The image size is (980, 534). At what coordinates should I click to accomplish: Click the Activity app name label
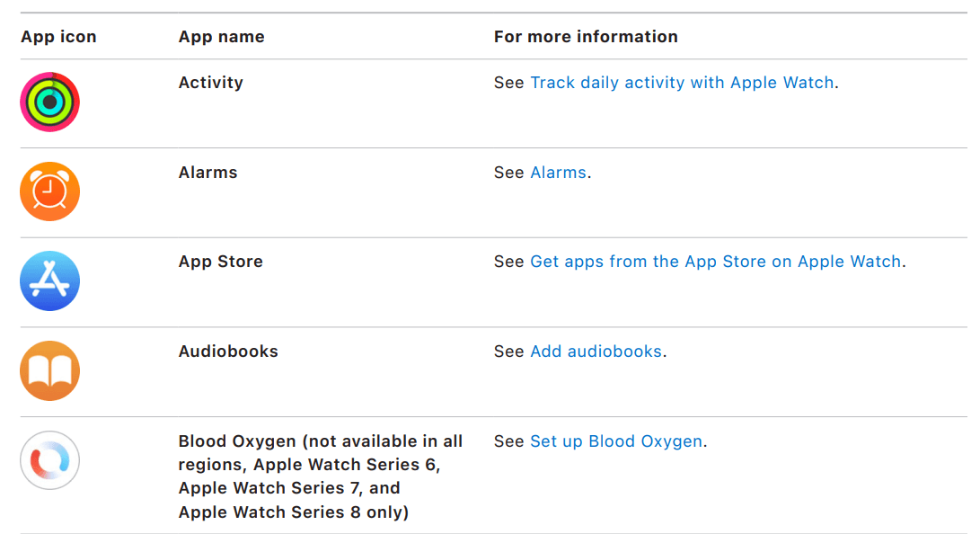pos(210,82)
